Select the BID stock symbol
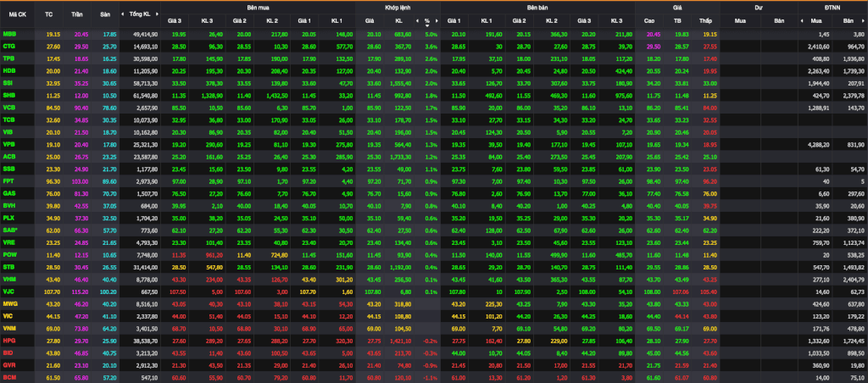 click(x=8, y=352)
